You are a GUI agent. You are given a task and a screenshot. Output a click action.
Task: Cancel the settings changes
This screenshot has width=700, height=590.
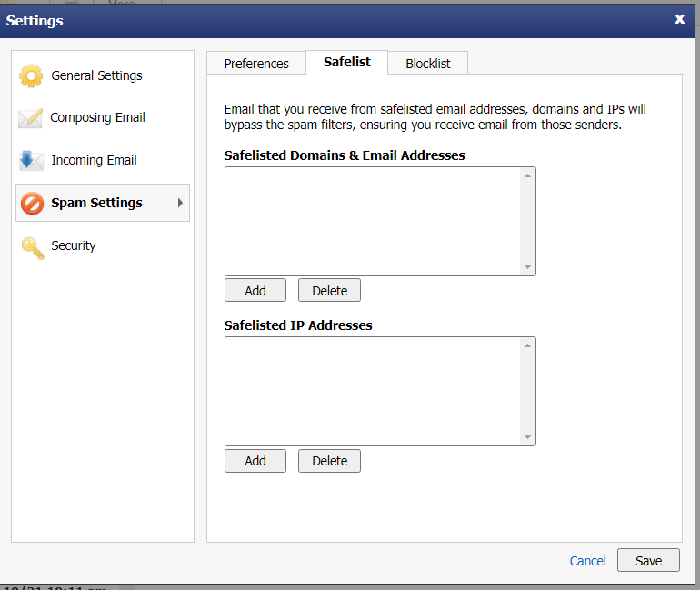pyautogui.click(x=587, y=561)
